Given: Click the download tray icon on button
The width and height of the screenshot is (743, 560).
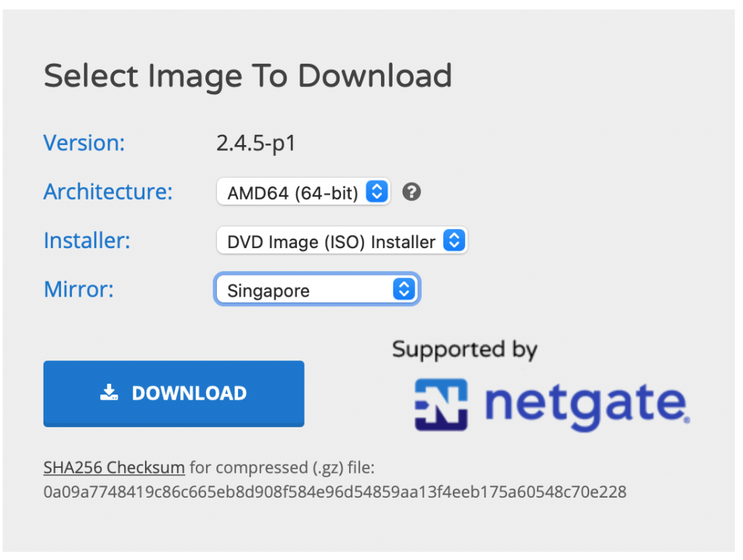Looking at the screenshot, I should coord(109,392).
